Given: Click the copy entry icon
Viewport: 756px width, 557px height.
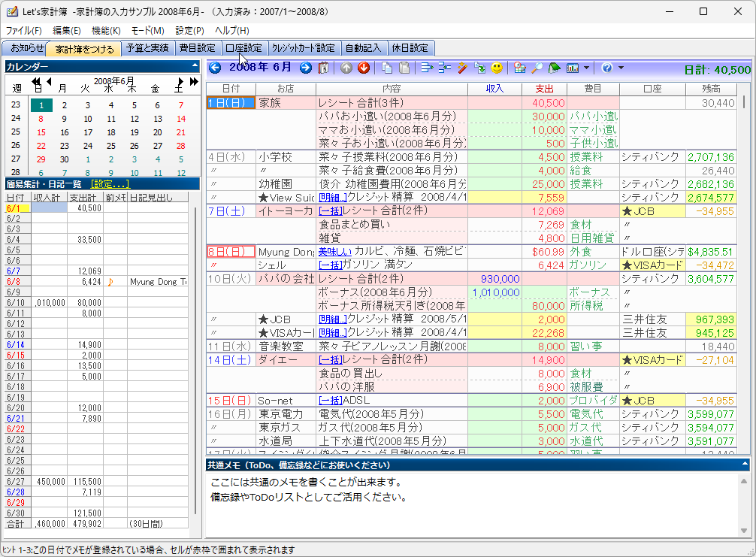Looking at the screenshot, I should [x=386, y=68].
